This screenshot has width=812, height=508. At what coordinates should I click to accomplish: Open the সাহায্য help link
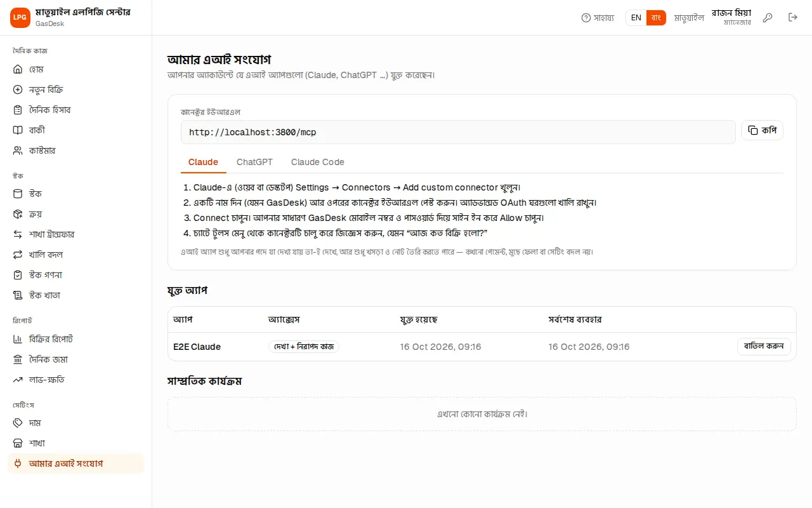pos(598,18)
